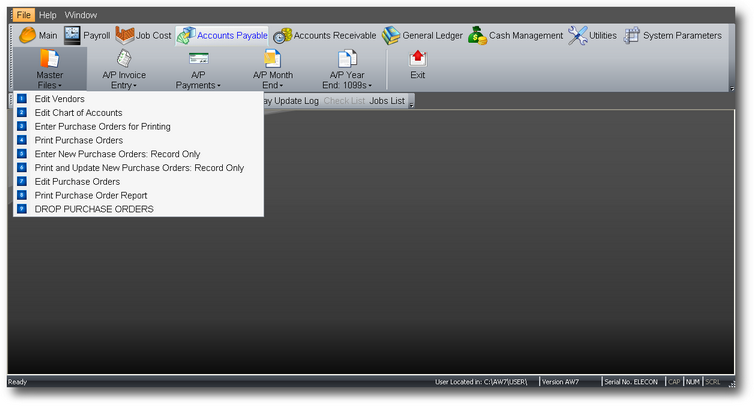Screen dimensions: 754x406
Task: Click the number 9 icon beside DROP PURCHASE ORDERS
Action: pos(22,209)
